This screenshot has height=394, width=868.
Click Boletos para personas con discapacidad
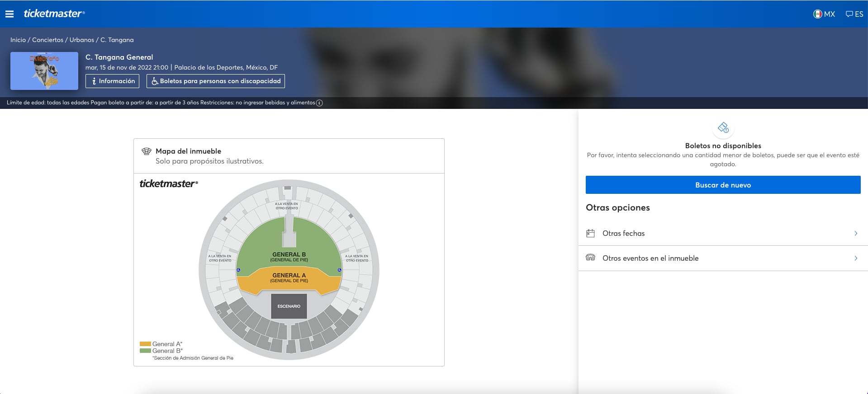(x=216, y=81)
